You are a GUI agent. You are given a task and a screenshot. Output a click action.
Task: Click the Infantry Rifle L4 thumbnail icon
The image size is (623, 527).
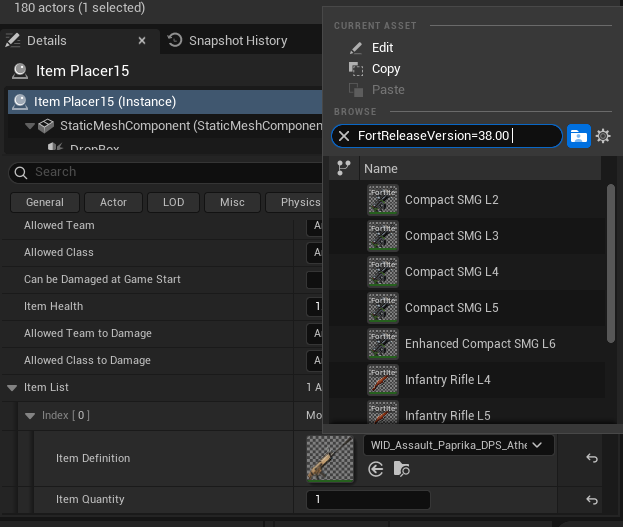click(383, 380)
